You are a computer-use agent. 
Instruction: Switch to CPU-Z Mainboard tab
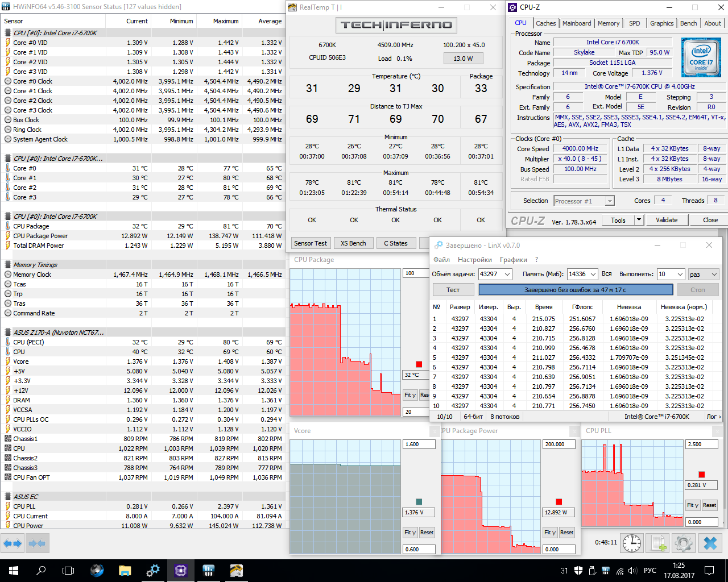(577, 23)
